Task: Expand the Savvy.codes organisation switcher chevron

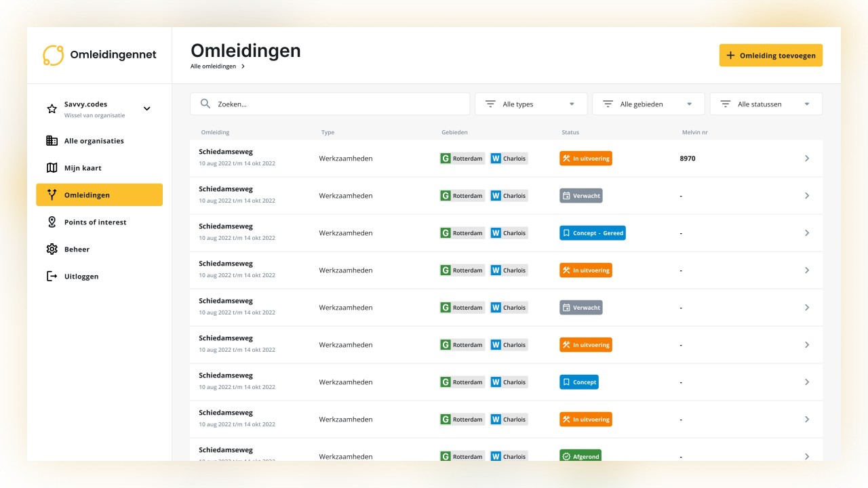Action: click(x=146, y=108)
